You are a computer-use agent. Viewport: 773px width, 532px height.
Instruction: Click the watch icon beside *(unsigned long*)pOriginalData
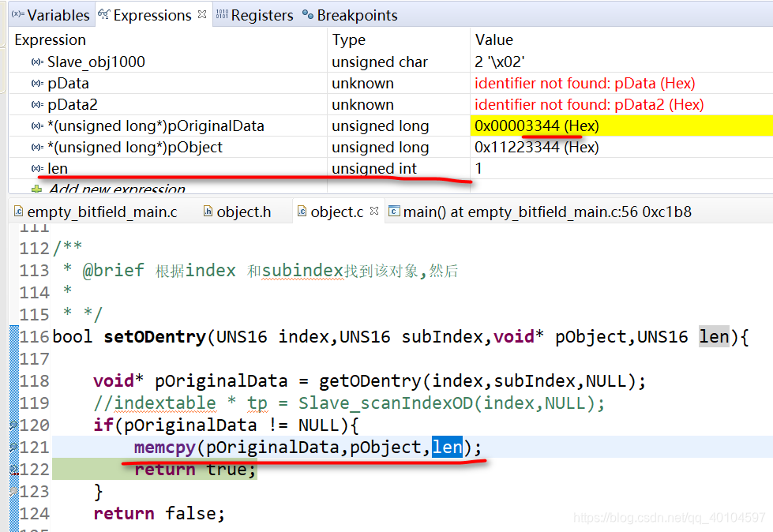37,126
